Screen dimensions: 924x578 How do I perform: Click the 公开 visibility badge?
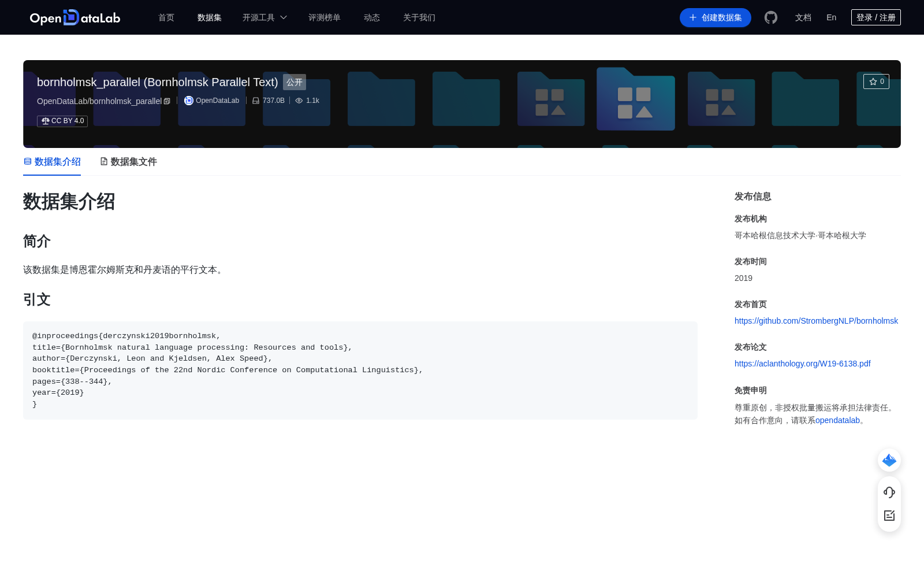click(295, 82)
